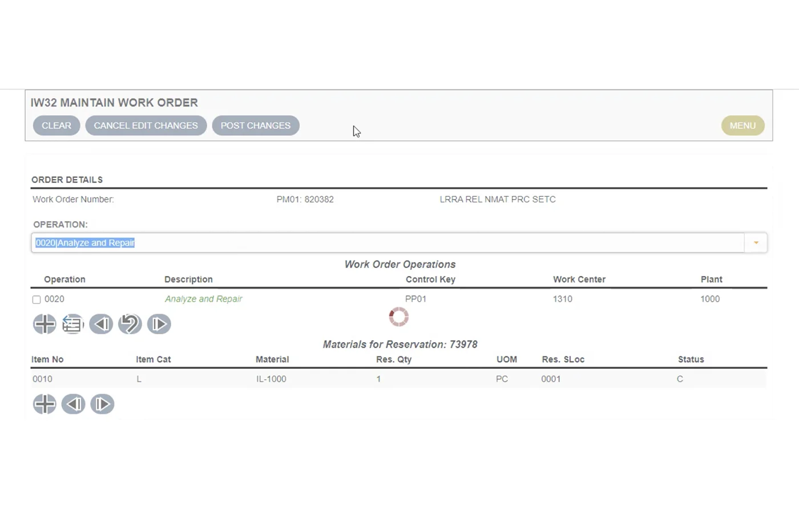Click plant value 1000
The height and width of the screenshot is (532, 799).
tap(710, 299)
